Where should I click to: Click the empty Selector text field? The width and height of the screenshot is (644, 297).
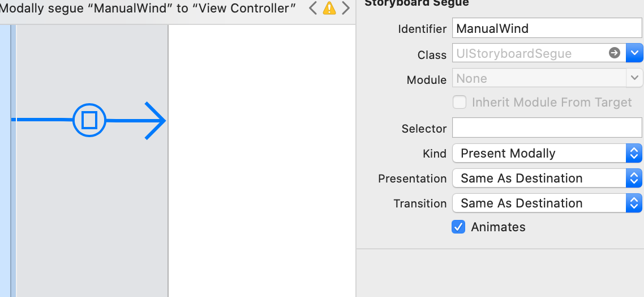pyautogui.click(x=547, y=128)
